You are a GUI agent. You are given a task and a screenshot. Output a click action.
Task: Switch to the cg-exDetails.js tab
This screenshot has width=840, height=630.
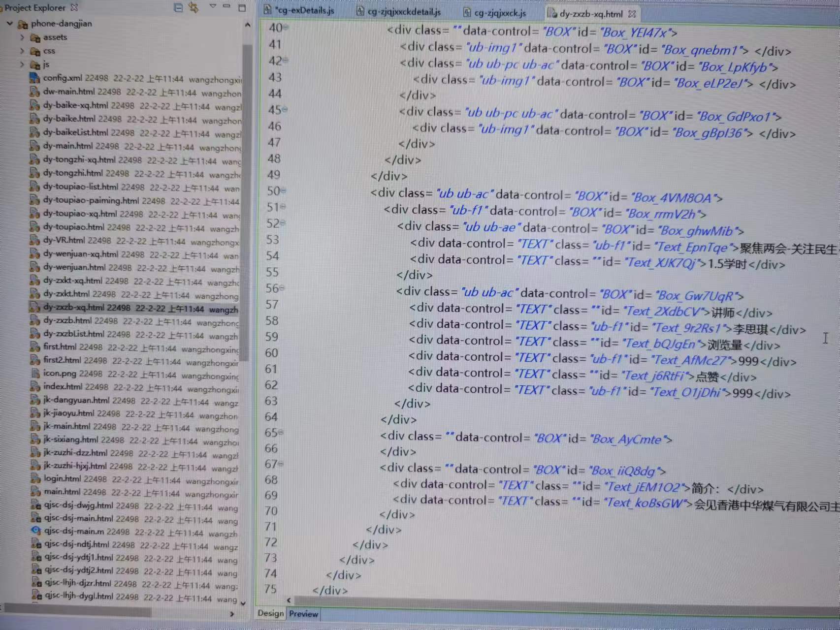click(299, 10)
